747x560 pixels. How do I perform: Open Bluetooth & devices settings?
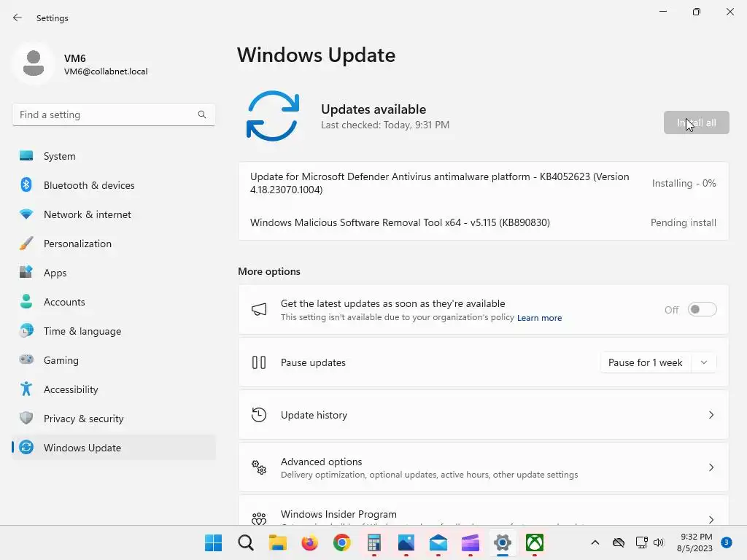click(x=113, y=185)
